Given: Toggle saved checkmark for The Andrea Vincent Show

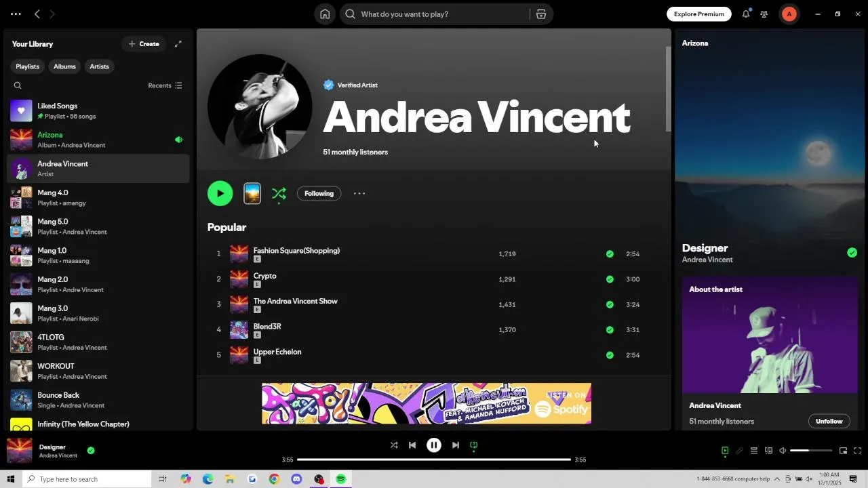Looking at the screenshot, I should 610,304.
